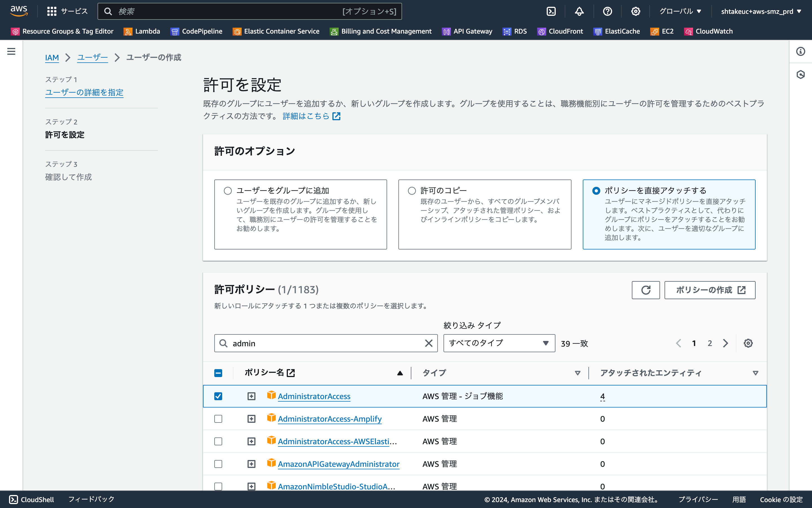Image resolution: width=812 pixels, height=508 pixels.
Task: Open Billing and Cost Management shortcut
Action: [381, 31]
